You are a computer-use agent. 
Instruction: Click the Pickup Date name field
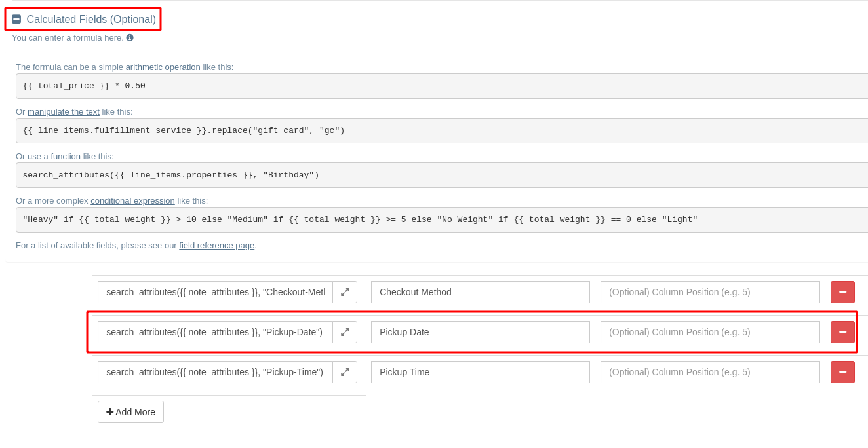click(x=480, y=331)
